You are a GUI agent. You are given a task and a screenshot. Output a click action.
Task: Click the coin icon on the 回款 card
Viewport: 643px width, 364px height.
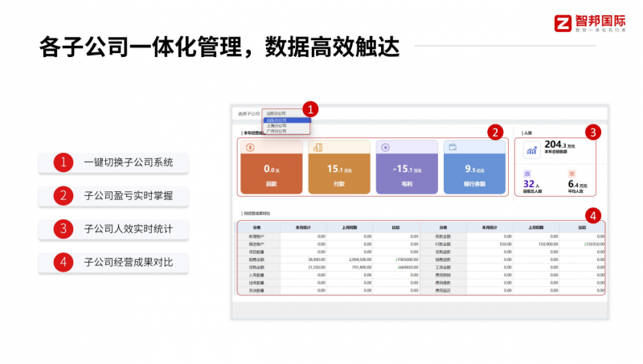coord(251,148)
